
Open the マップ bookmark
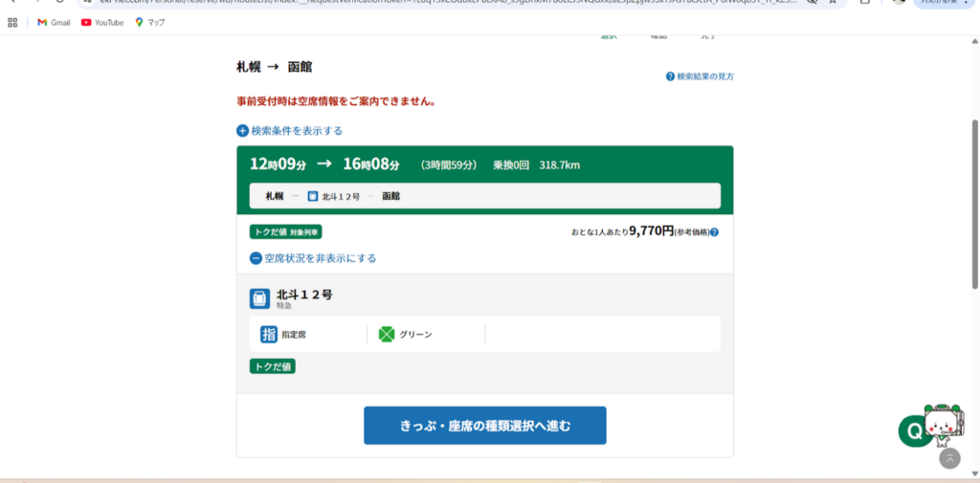149,22
